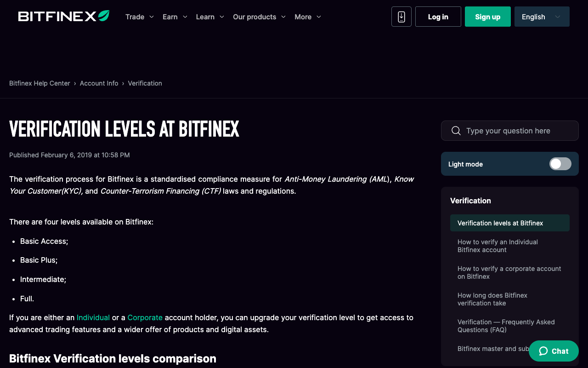Click the Bitfinex logo
The height and width of the screenshot is (368, 588).
click(64, 17)
